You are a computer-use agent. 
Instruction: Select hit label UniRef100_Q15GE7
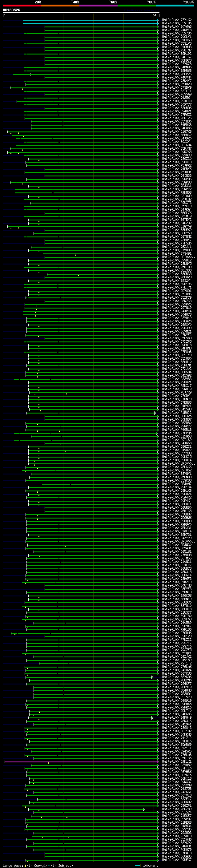tap(177, 816)
